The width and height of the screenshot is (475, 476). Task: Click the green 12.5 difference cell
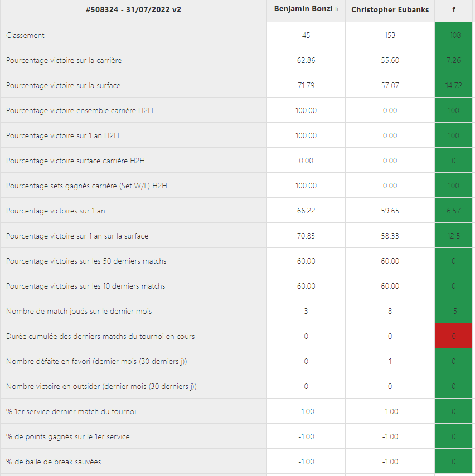coord(453,236)
